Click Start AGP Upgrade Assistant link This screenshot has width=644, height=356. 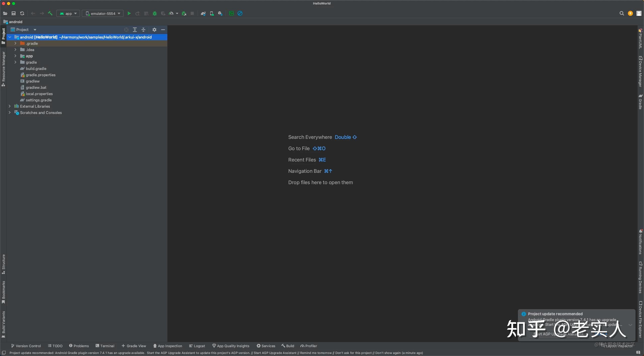coord(558,334)
